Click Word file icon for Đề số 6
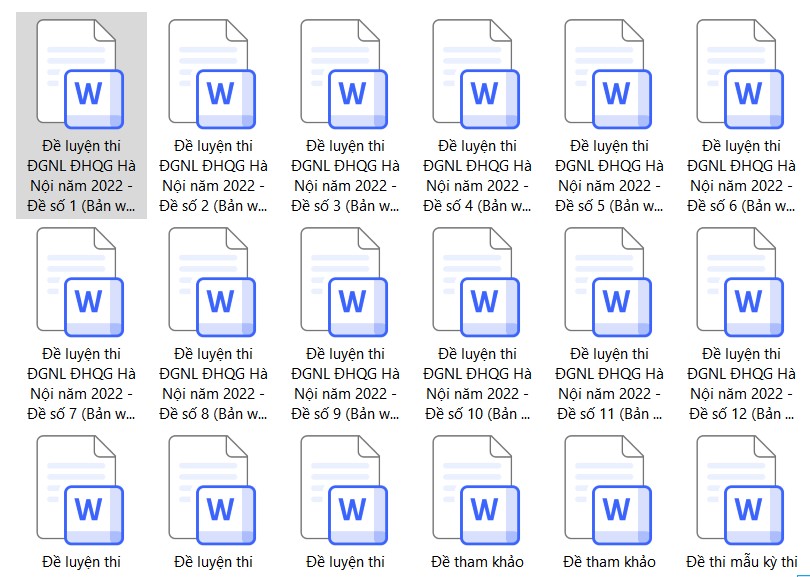This screenshot has height=577, width=810. [740, 73]
